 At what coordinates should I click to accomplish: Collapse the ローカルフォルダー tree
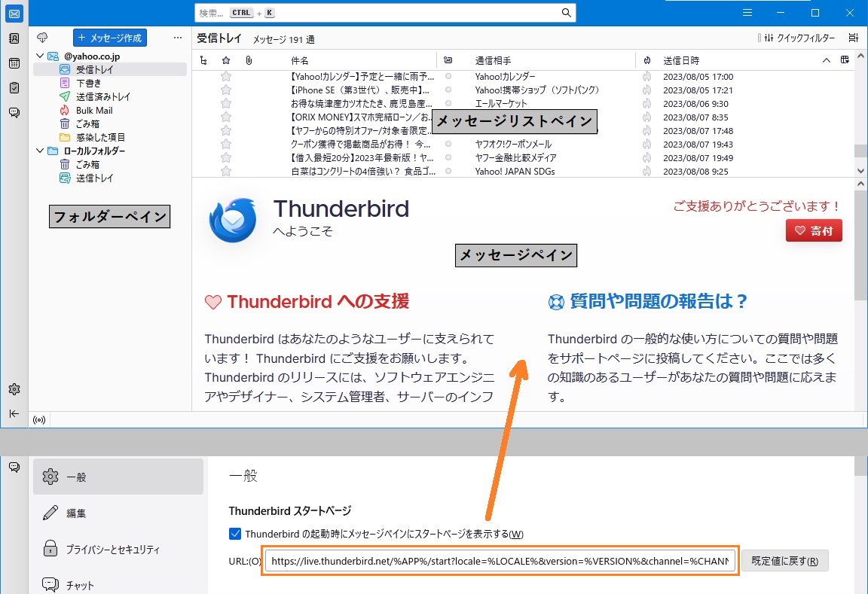40,151
